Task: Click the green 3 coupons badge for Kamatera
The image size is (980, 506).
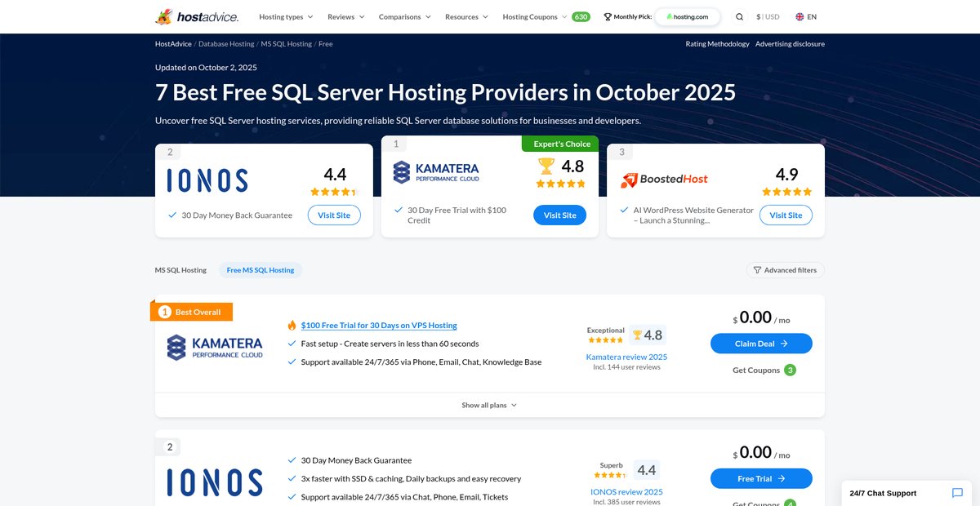Action: 790,370
